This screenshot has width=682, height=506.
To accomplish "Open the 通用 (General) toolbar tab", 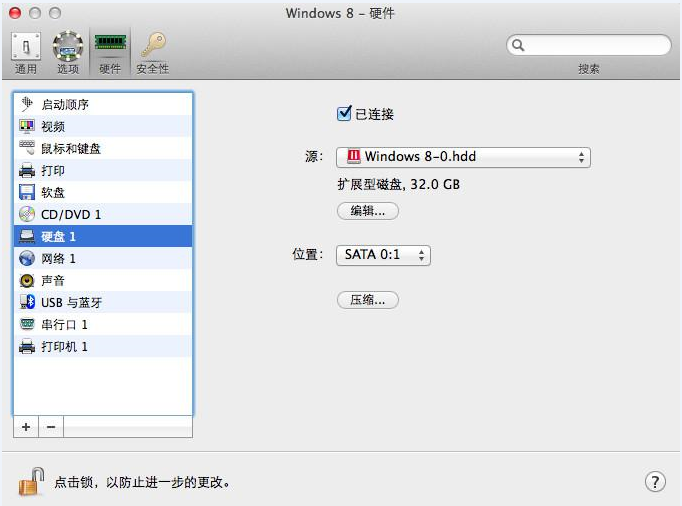I will [26, 52].
